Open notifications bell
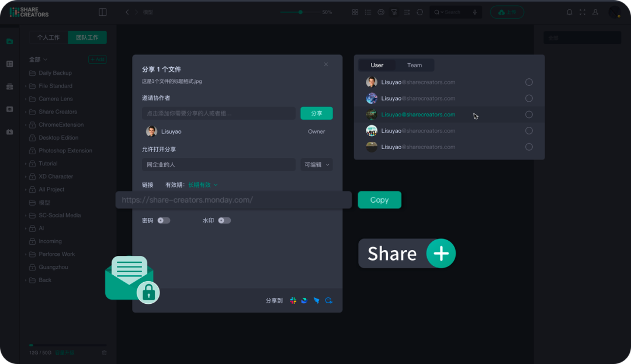The width and height of the screenshot is (631, 364). [x=570, y=12]
